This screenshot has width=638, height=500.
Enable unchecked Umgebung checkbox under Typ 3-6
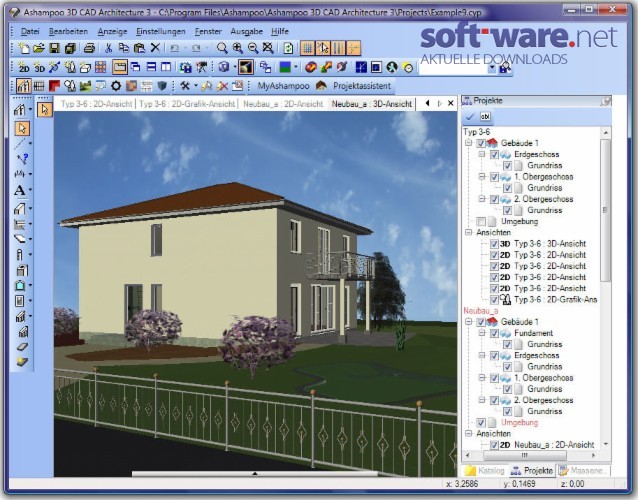click(481, 222)
